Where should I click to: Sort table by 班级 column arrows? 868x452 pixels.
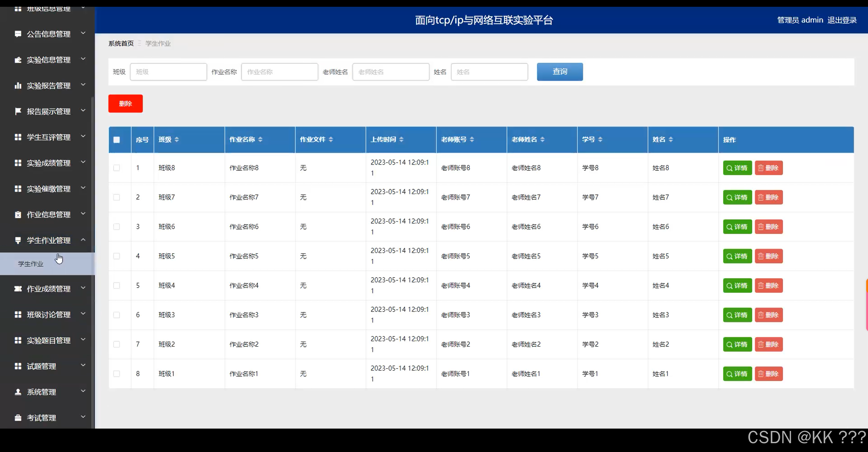click(177, 139)
